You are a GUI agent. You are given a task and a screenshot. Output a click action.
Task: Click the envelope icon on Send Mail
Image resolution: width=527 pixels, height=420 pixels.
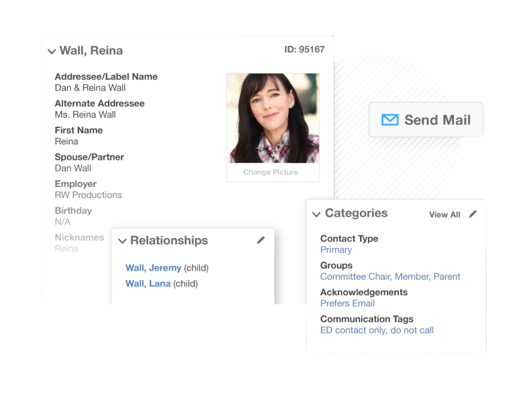pos(390,120)
